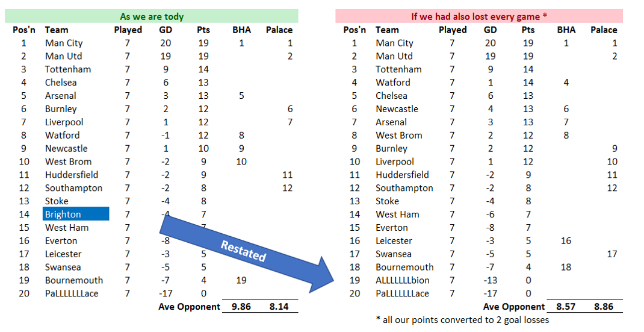Select the right Ave Opponent value 8.57
This screenshot has width=644, height=332.
tap(566, 307)
